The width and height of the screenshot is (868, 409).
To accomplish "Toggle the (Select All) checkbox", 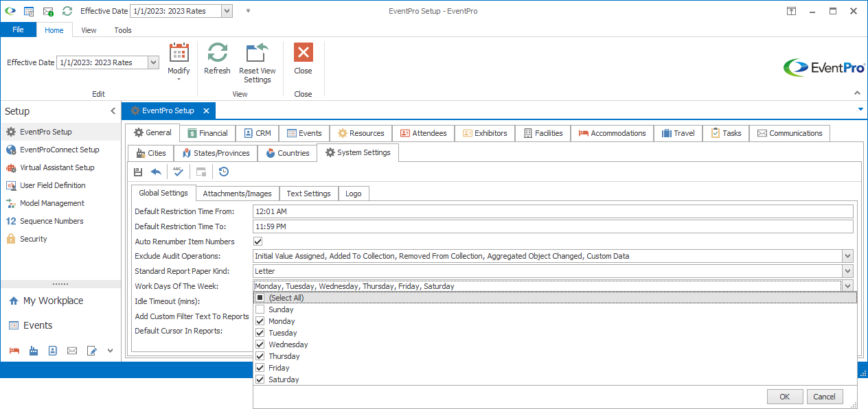I will click(260, 298).
